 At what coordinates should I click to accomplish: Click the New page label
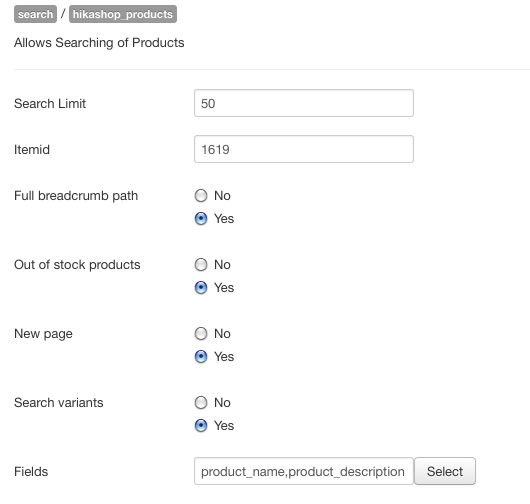click(x=43, y=334)
